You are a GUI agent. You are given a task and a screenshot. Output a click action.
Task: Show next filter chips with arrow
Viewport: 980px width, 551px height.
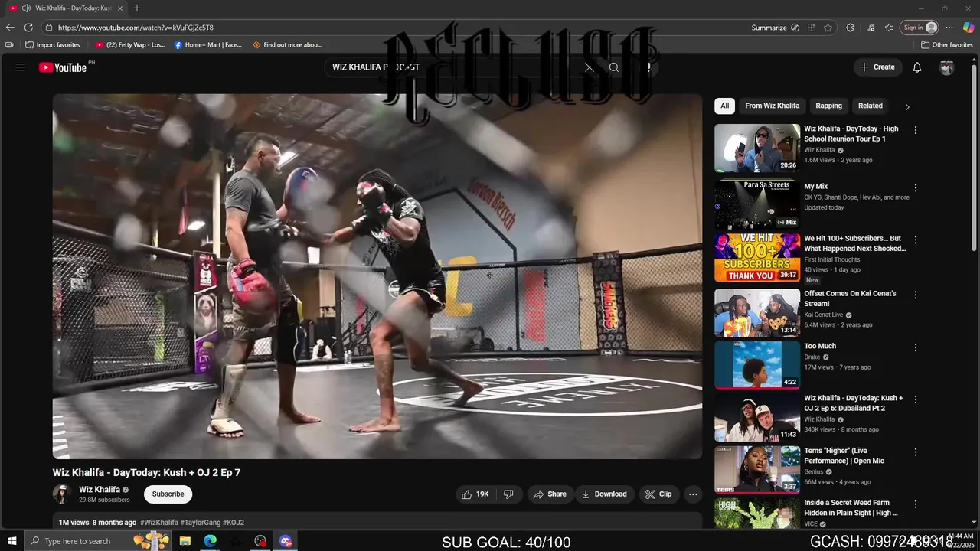[907, 106]
